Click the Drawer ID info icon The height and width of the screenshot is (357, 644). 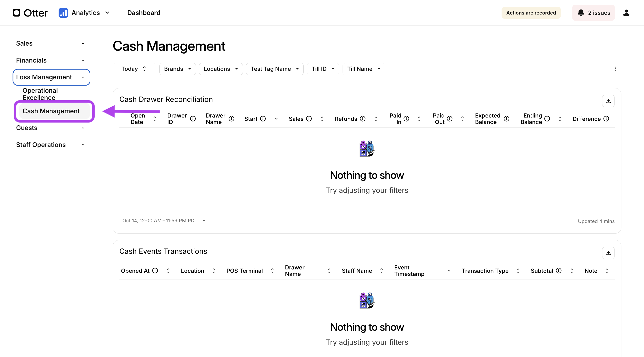[x=193, y=119]
